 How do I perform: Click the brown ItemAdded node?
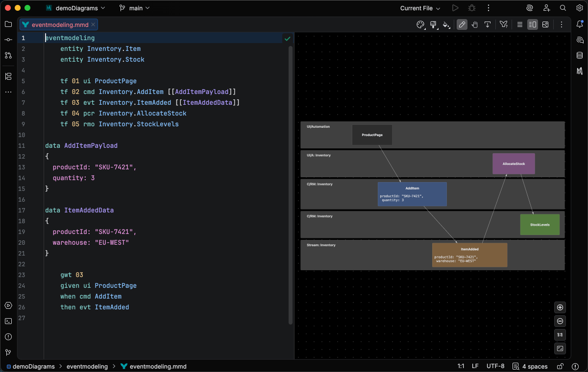pyautogui.click(x=469, y=255)
